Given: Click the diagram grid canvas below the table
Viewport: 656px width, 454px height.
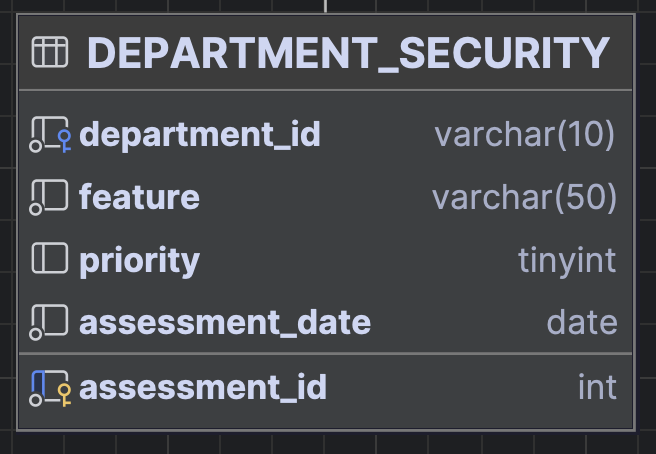Looking at the screenshot, I should click(326, 444).
